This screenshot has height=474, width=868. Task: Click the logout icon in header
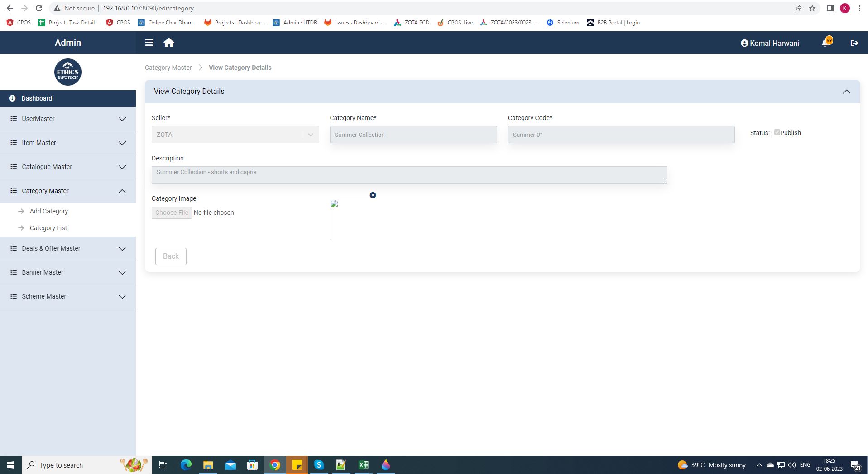(x=854, y=43)
